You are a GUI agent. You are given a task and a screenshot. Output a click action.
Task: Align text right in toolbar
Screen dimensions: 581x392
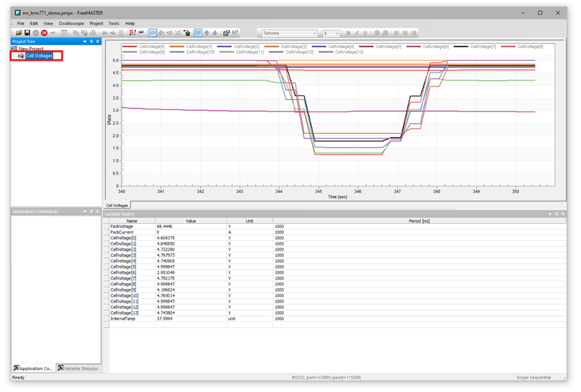click(413, 33)
